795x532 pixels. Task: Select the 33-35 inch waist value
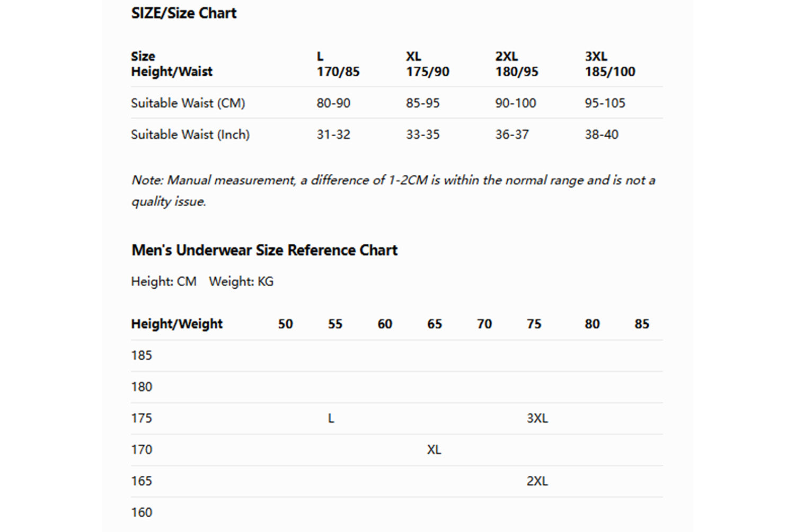pos(422,134)
